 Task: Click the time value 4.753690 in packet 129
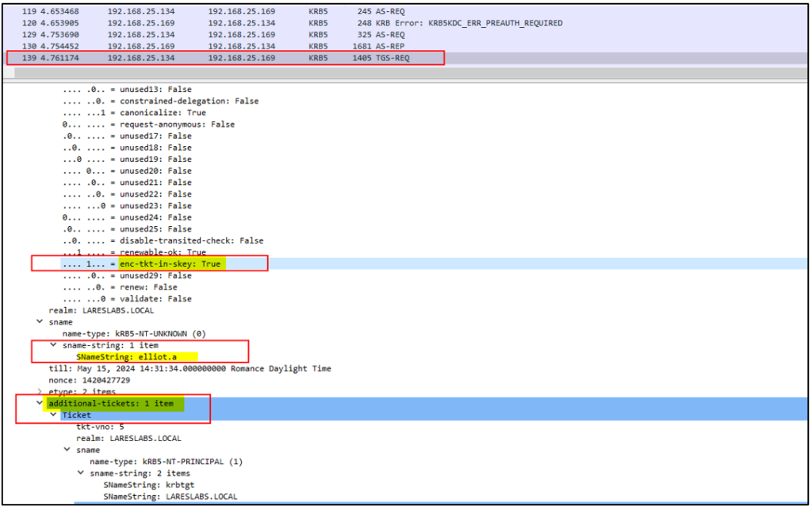(59, 35)
